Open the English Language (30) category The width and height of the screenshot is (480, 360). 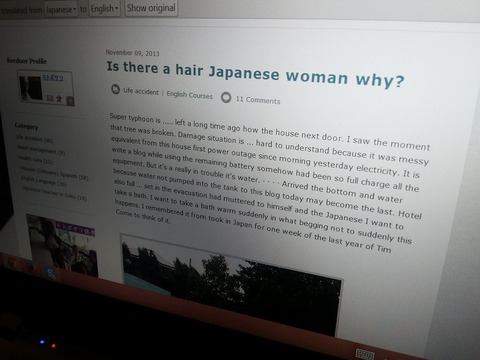pos(44,181)
